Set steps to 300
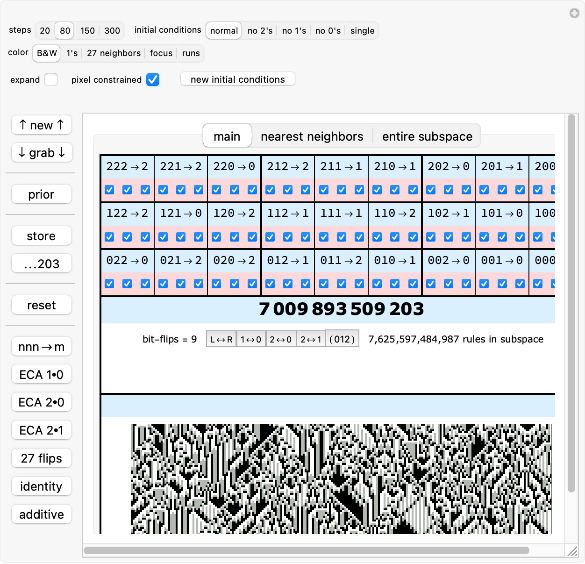 [x=112, y=31]
